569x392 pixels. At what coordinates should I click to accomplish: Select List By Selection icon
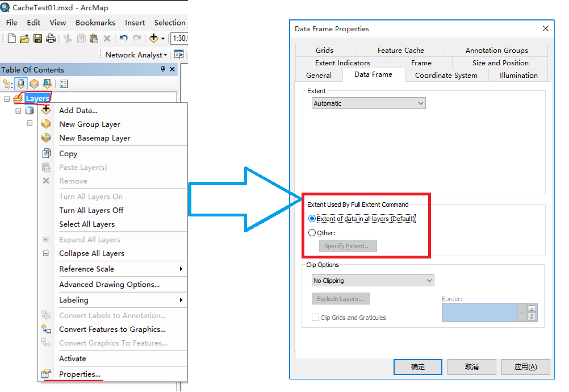(48, 84)
